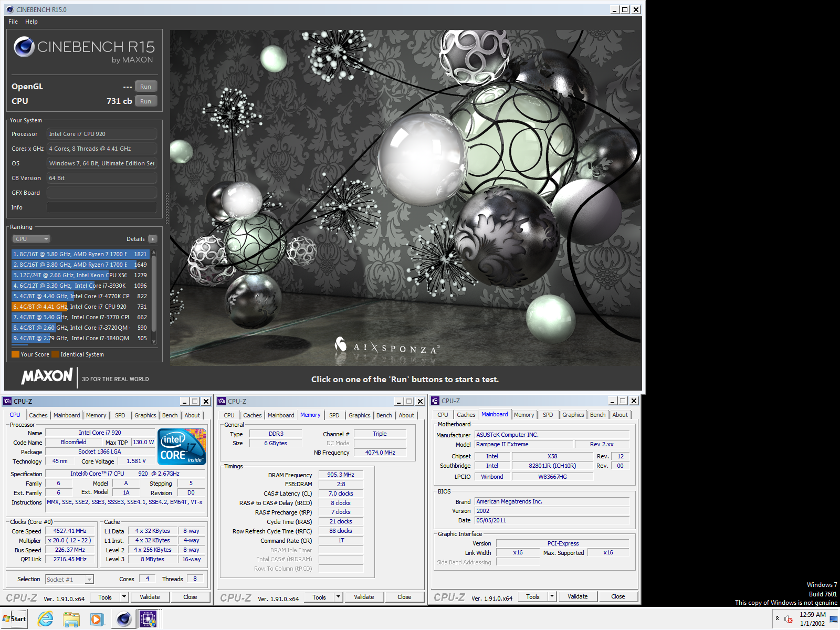Expand Tools dropdown arrow in middle CPU-Z window
The image size is (840, 630).
pos(339,597)
